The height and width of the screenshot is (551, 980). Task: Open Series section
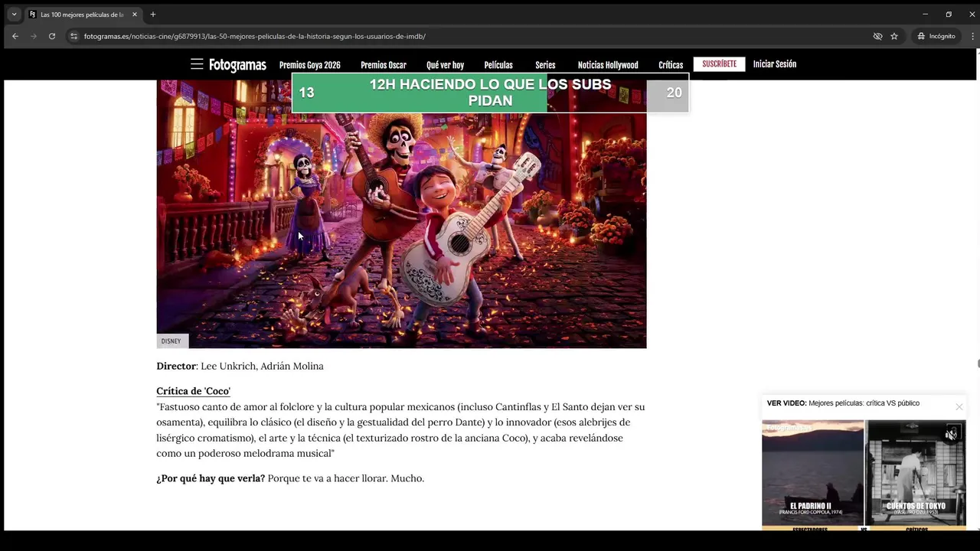[x=545, y=65]
